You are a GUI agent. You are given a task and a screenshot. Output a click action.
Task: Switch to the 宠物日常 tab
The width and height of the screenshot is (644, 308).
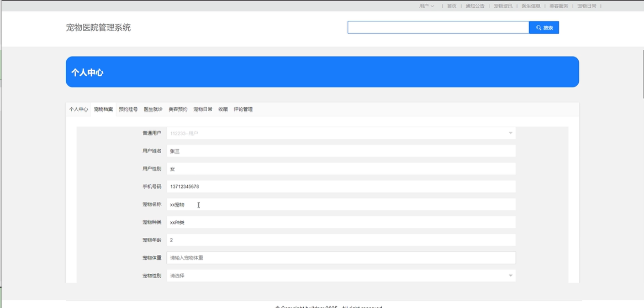(203, 109)
